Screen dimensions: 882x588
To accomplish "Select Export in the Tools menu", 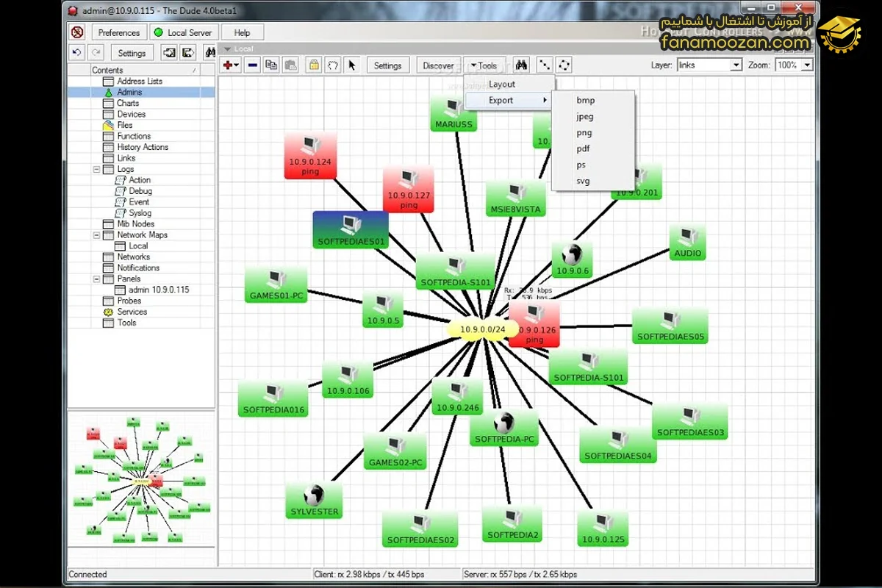I will [509, 101].
